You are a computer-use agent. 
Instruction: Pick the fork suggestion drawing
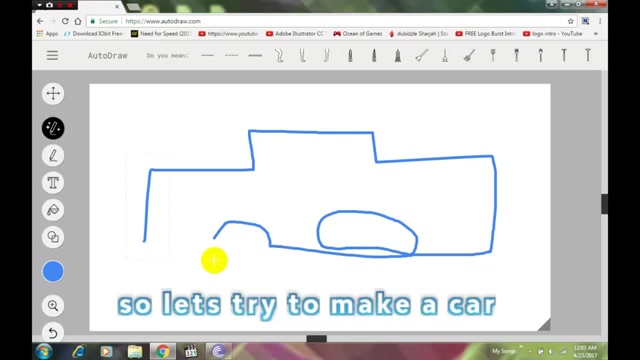point(493,55)
